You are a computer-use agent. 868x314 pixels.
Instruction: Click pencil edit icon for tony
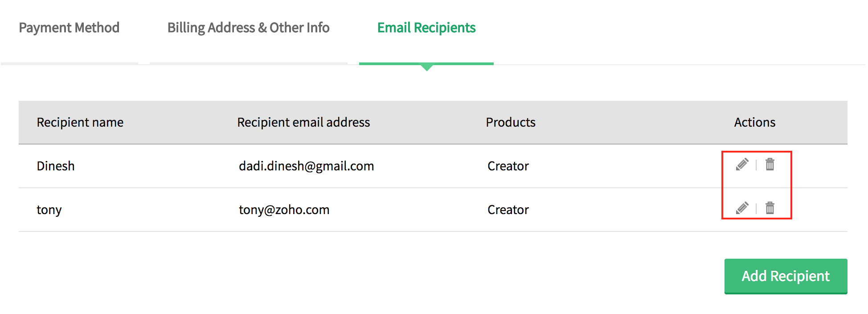[x=742, y=208]
